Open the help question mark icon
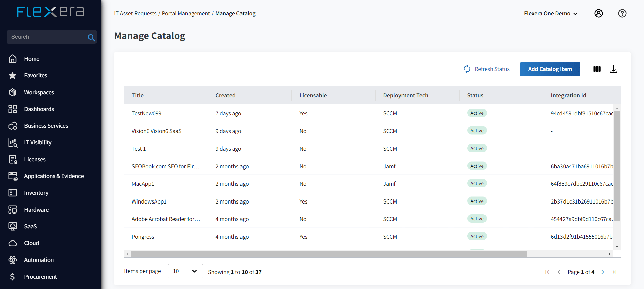 [x=622, y=13]
